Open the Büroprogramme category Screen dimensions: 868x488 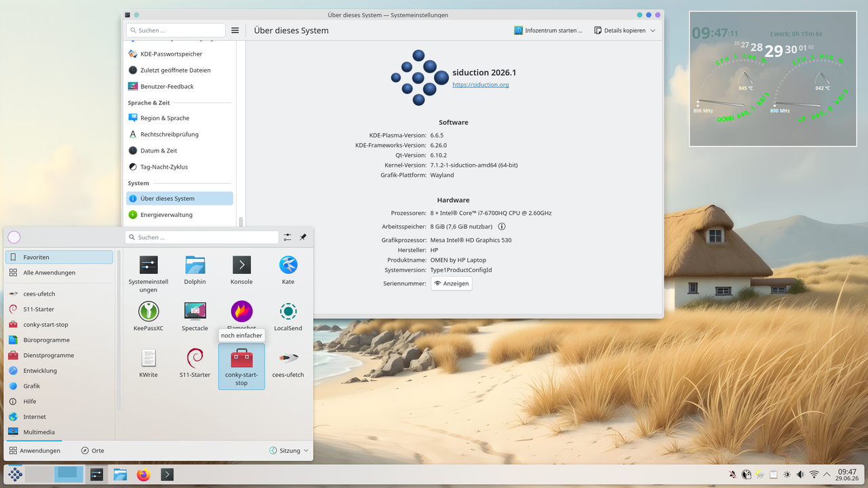(59, 340)
